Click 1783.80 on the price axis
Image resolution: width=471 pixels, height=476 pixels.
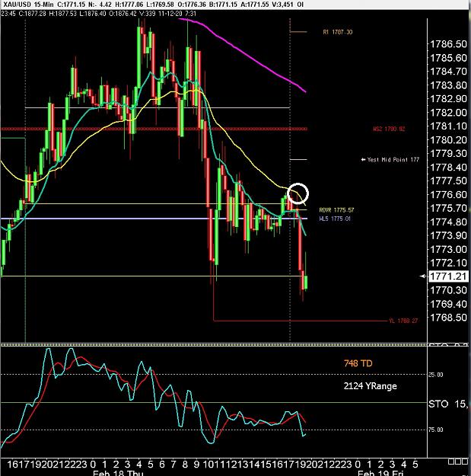(448, 85)
